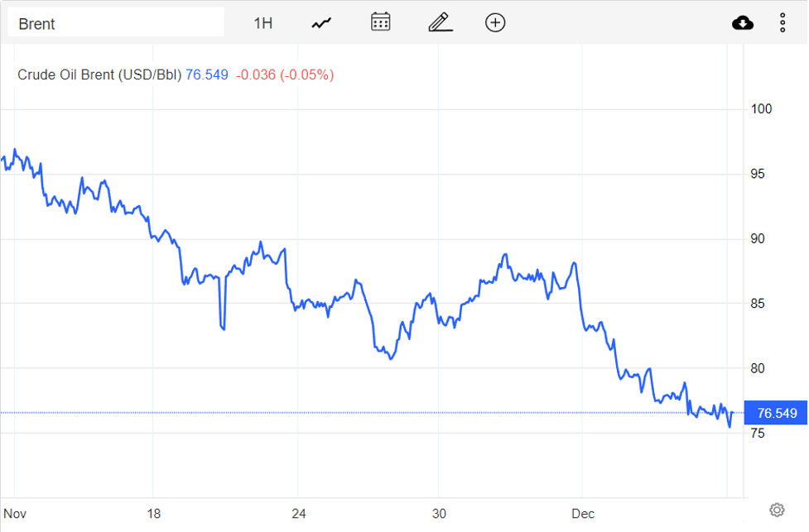
Task: Click the red -0.036 (-0.05%) change value
Action: (285, 74)
